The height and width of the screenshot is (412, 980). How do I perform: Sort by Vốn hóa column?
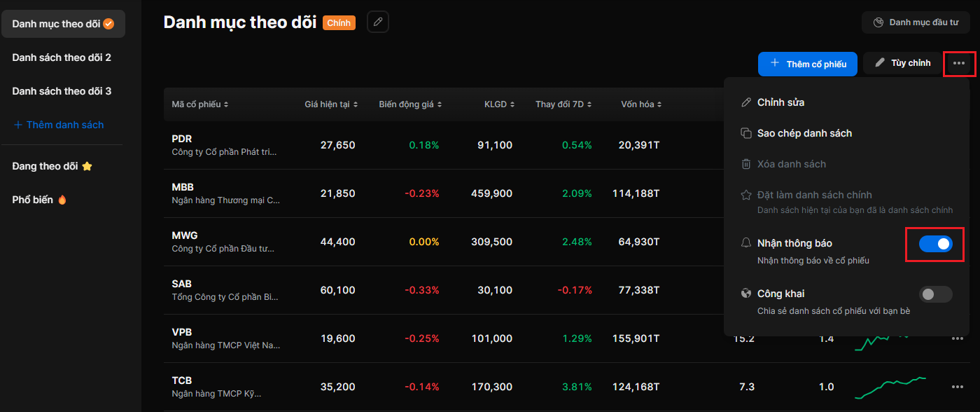(641, 104)
